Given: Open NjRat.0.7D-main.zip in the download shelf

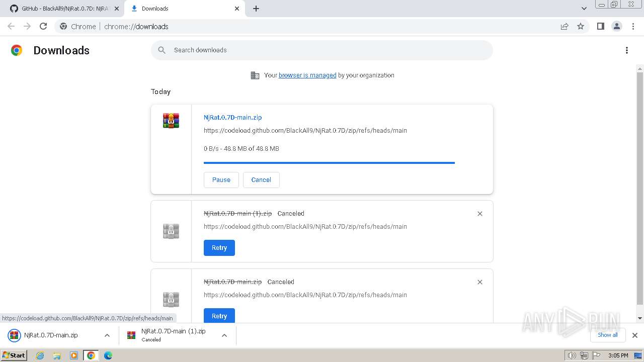Looking at the screenshot, I should 51,335.
